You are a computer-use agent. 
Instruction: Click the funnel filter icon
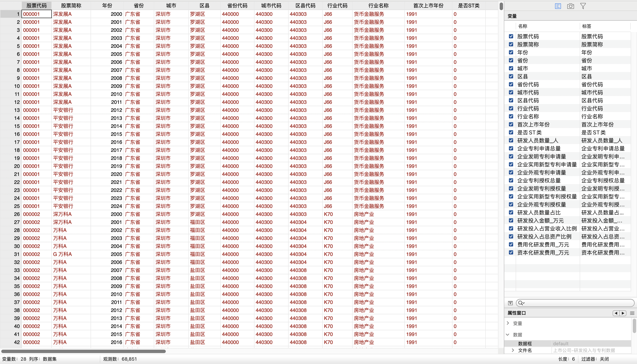tap(583, 6)
